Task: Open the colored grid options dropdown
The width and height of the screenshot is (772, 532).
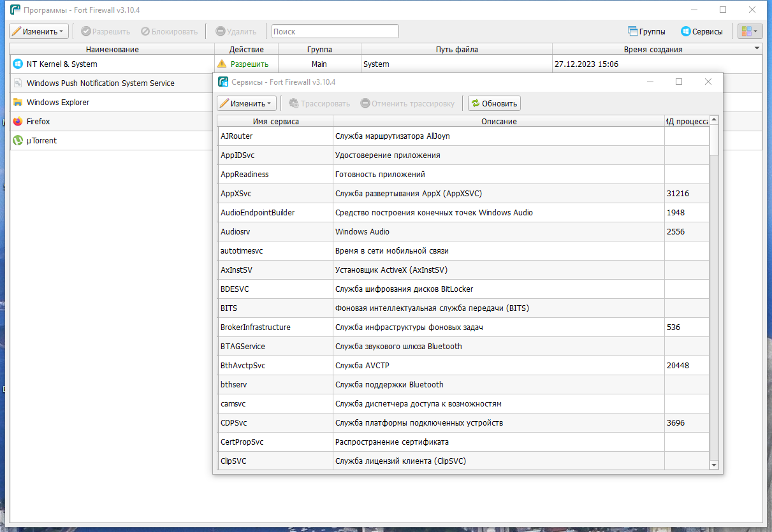Action: pyautogui.click(x=750, y=31)
